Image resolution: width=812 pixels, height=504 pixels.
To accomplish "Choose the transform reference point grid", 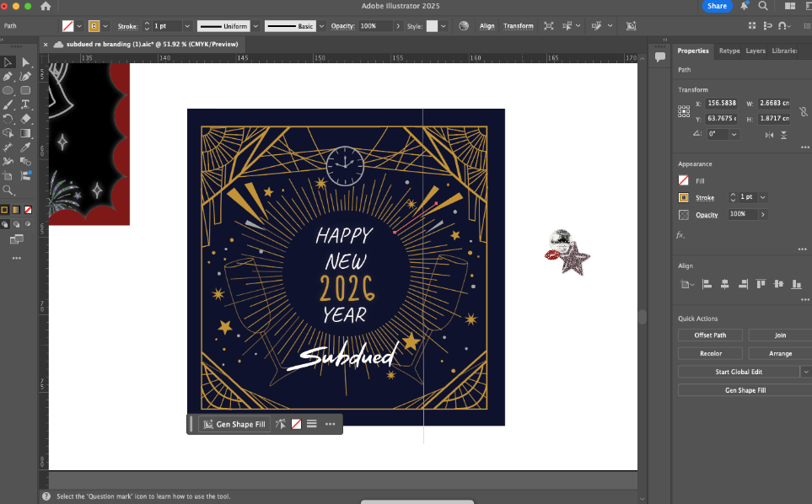I will (684, 111).
